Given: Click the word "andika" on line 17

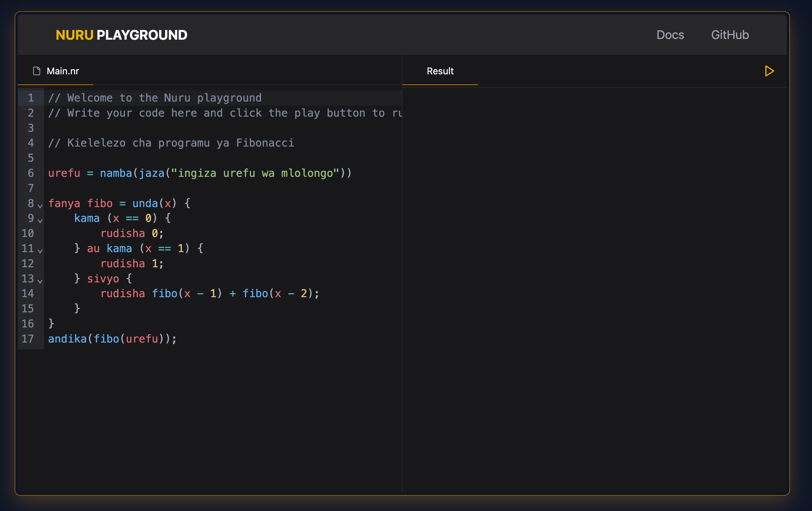Looking at the screenshot, I should (x=67, y=339).
